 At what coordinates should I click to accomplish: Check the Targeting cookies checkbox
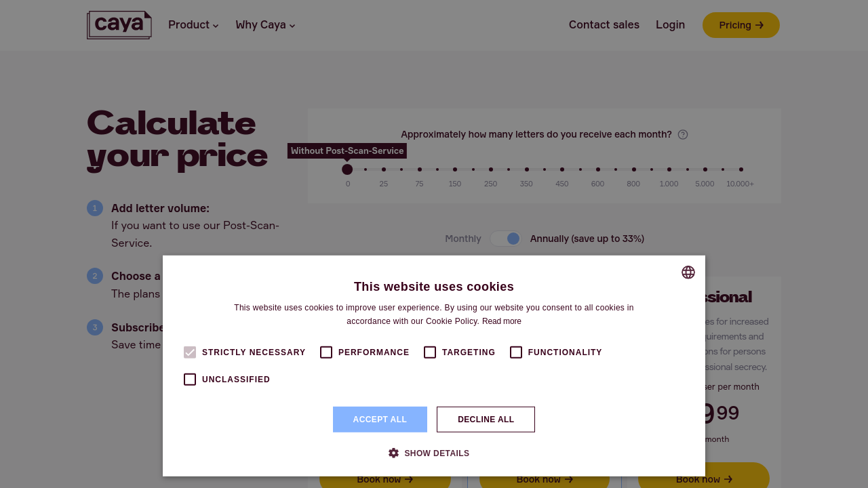point(430,352)
